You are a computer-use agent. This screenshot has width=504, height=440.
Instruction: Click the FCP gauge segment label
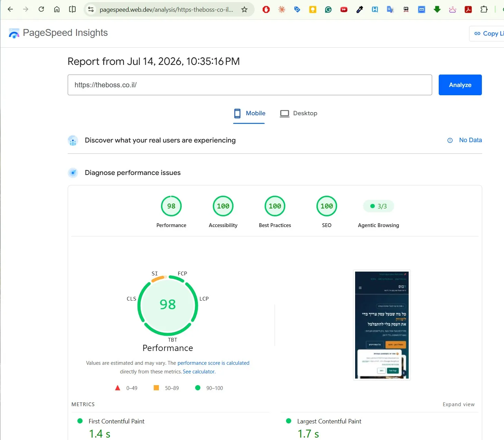coord(182,274)
